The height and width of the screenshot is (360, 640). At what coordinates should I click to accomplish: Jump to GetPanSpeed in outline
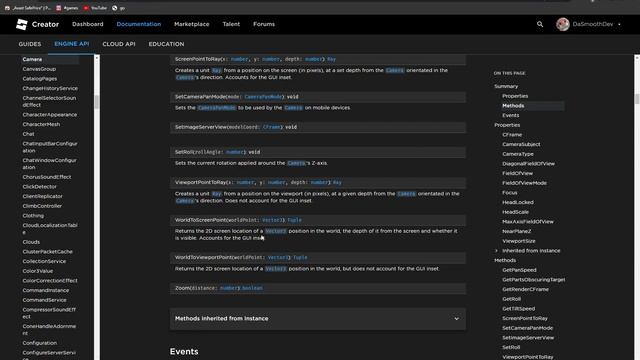pyautogui.click(x=519, y=270)
